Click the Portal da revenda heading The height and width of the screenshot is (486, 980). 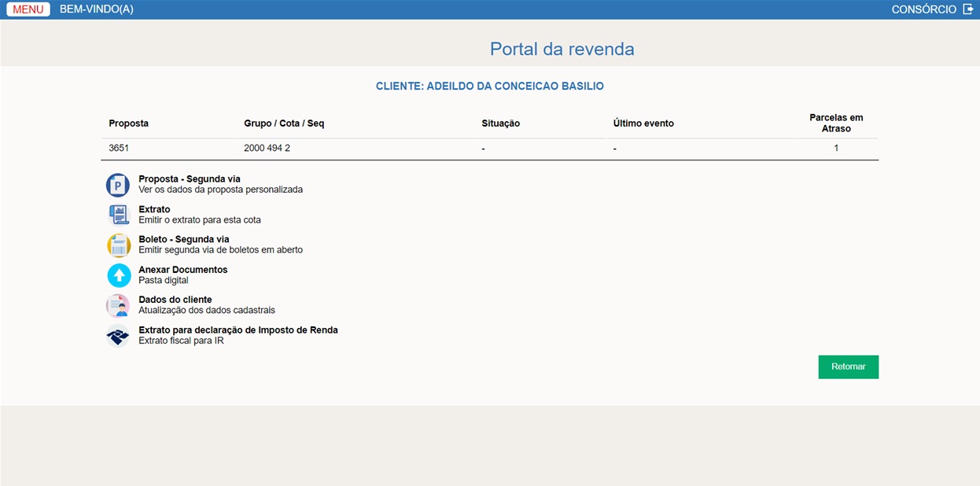coord(562,49)
